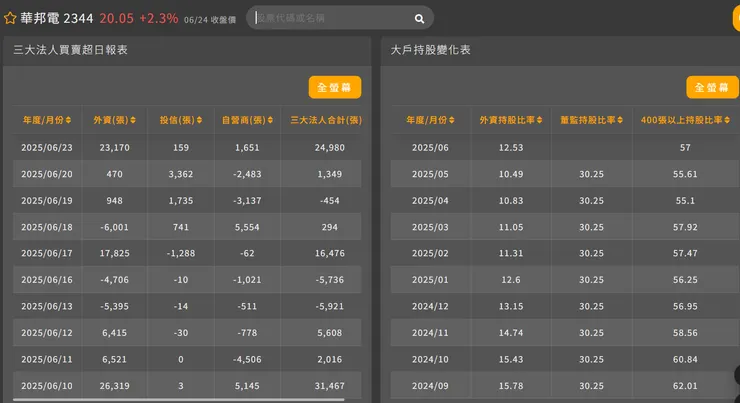The width and height of the screenshot is (740, 403).
Task: Select the 2025/06/20 date cell
Action: [47, 174]
